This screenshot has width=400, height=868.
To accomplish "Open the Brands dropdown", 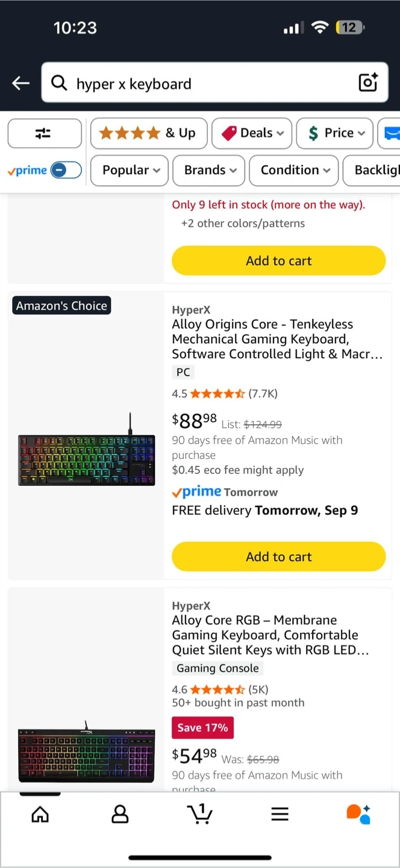I will [208, 170].
